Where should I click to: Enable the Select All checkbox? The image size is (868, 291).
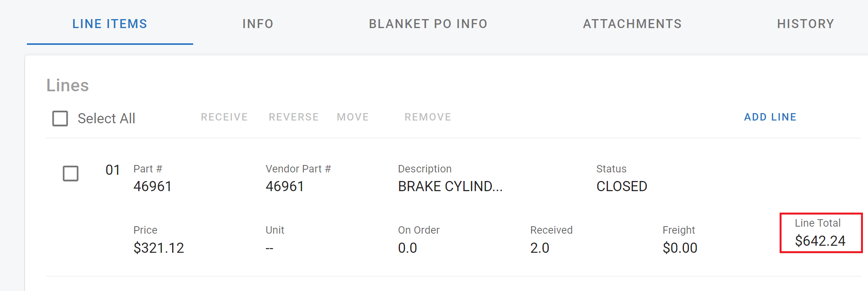60,118
